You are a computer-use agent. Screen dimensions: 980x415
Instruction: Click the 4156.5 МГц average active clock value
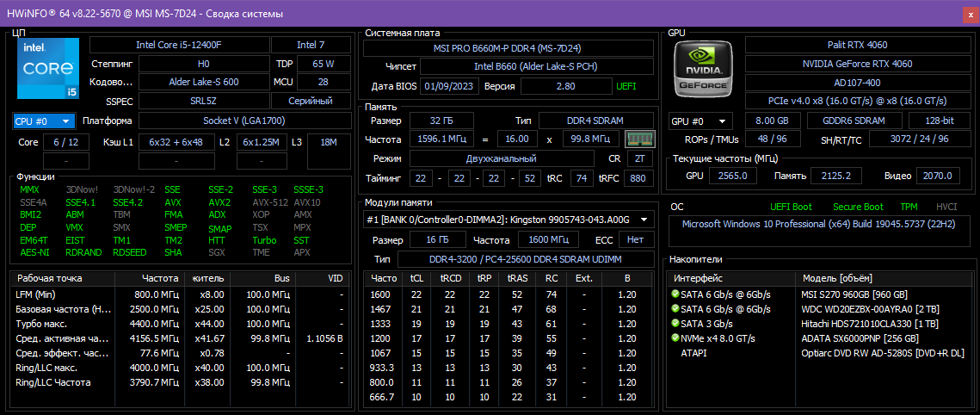(x=156, y=338)
